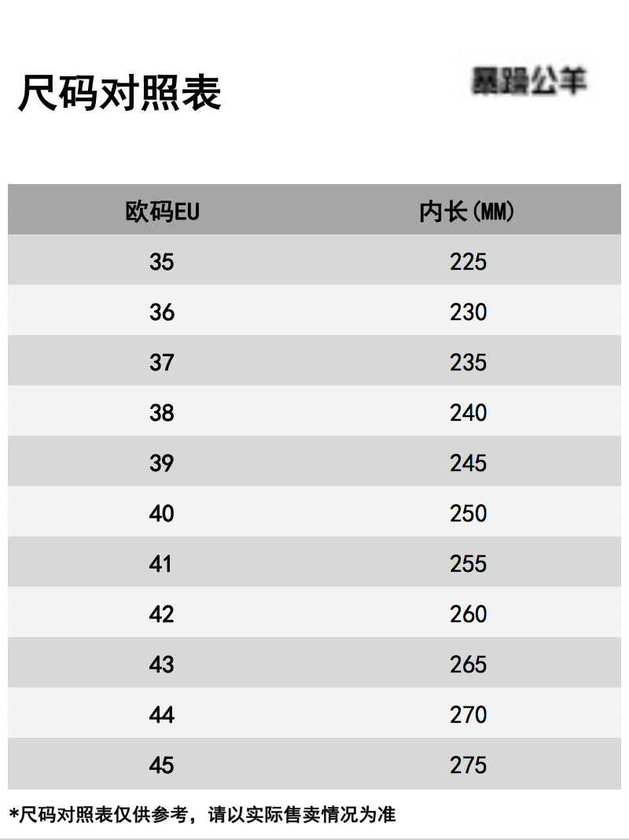
Task: Click the 260 inner length cell
Action: point(468,614)
